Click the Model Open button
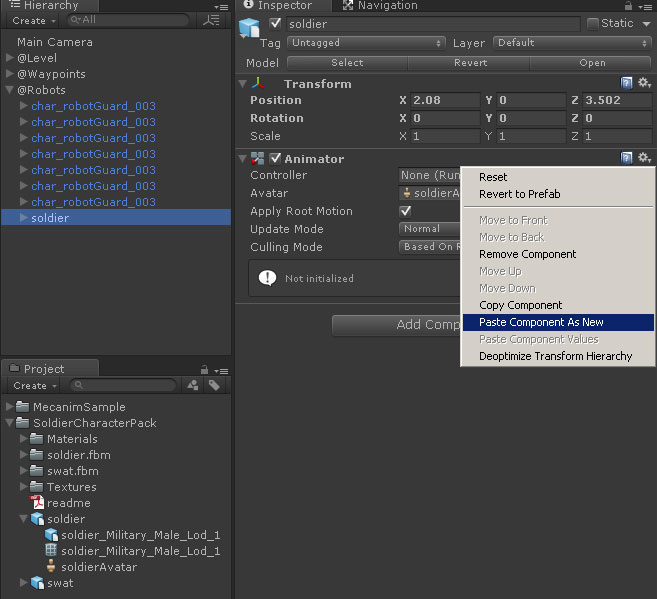The width and height of the screenshot is (657, 599). 591,62
